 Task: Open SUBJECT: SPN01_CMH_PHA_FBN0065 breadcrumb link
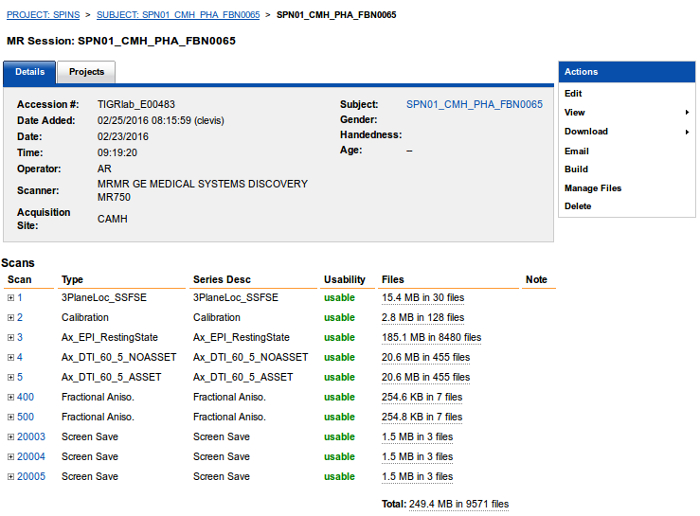coord(178,15)
